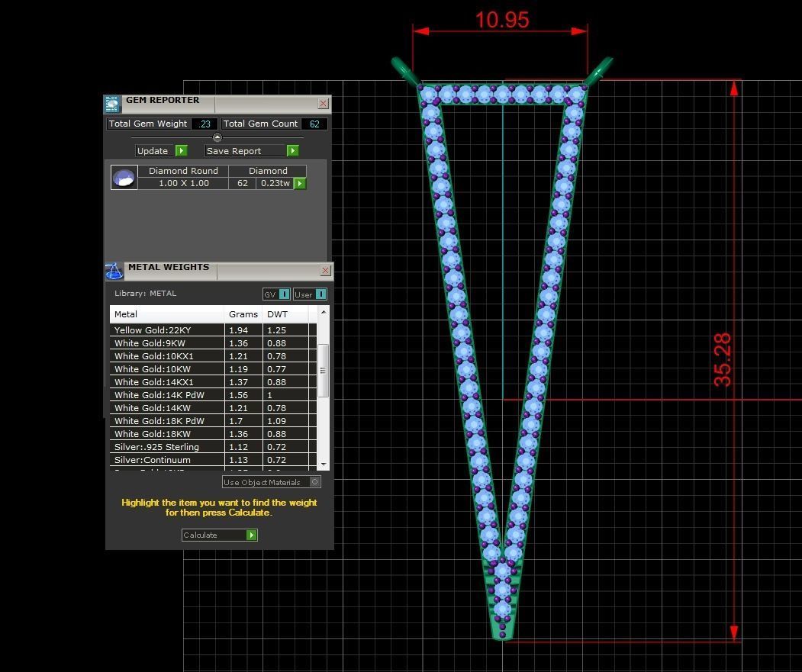Click the metal list scrollbar thumb
This screenshot has width=802, height=672.
tap(323, 371)
